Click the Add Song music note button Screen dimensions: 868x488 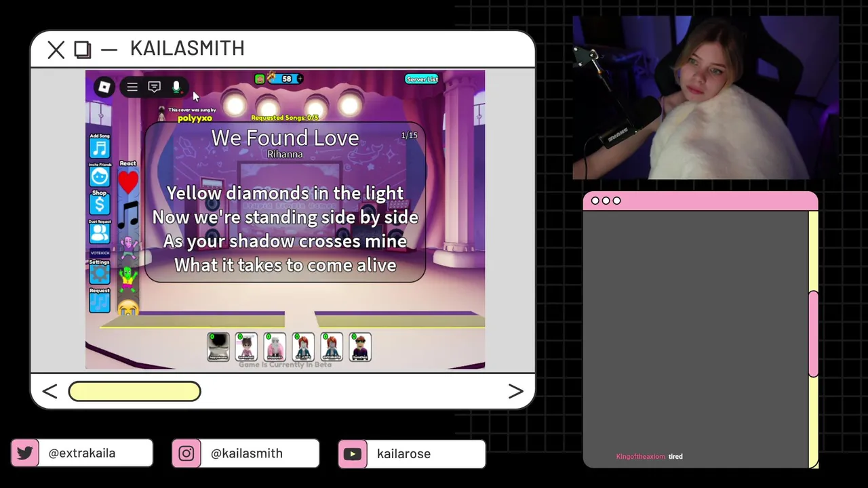tap(100, 148)
